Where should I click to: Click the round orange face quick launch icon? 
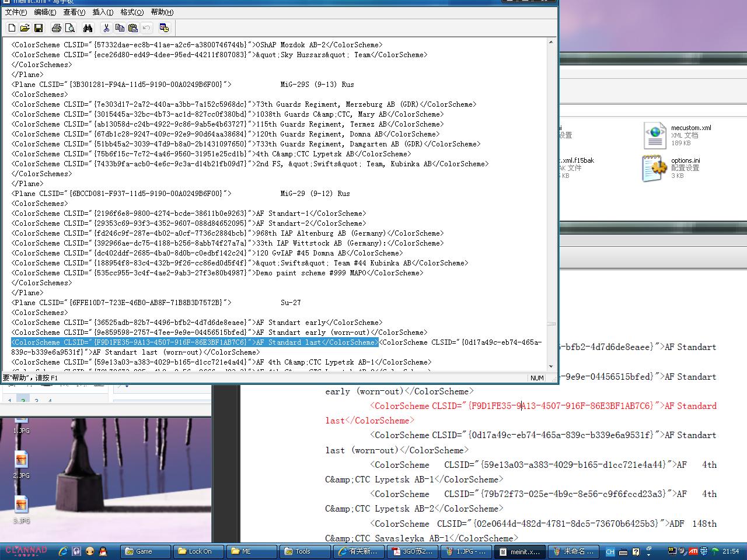coord(89,551)
